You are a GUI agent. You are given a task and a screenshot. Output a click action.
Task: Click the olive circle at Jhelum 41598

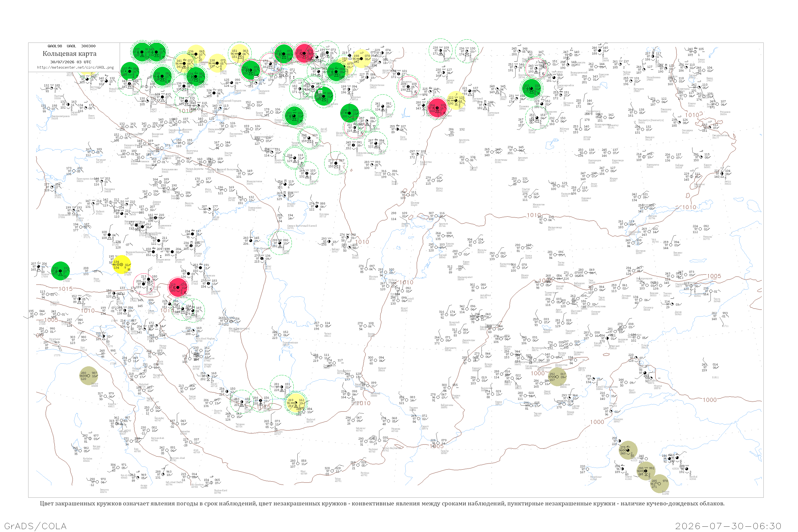click(x=659, y=484)
